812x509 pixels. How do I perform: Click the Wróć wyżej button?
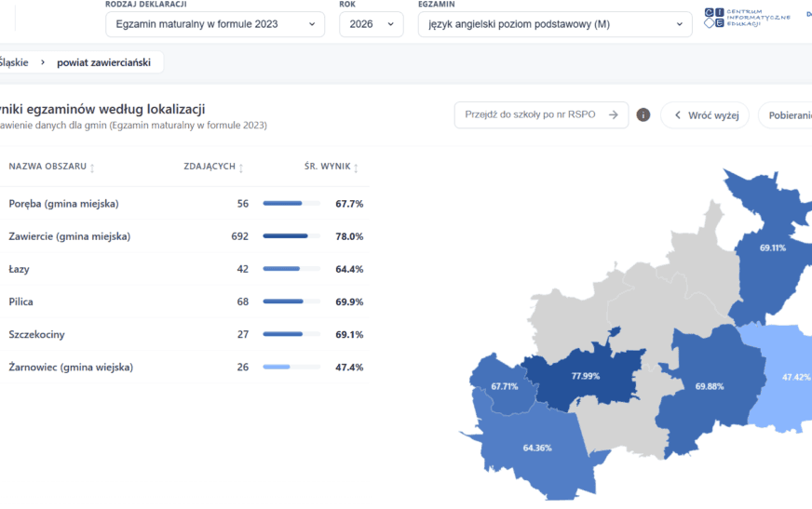pos(705,114)
